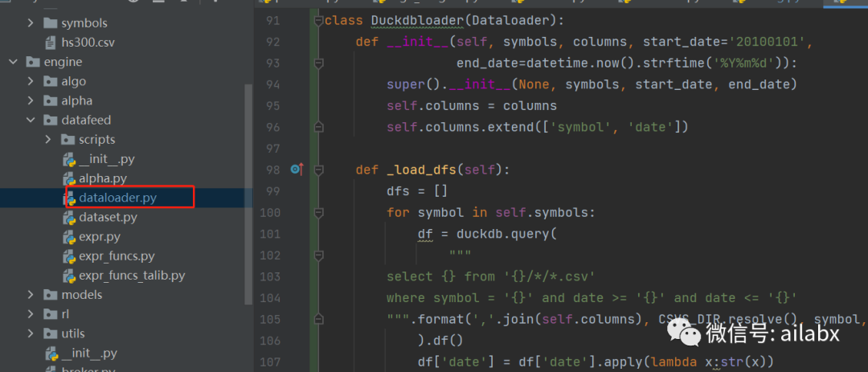
Task: Expand the models folder chevron
Action: click(x=31, y=295)
